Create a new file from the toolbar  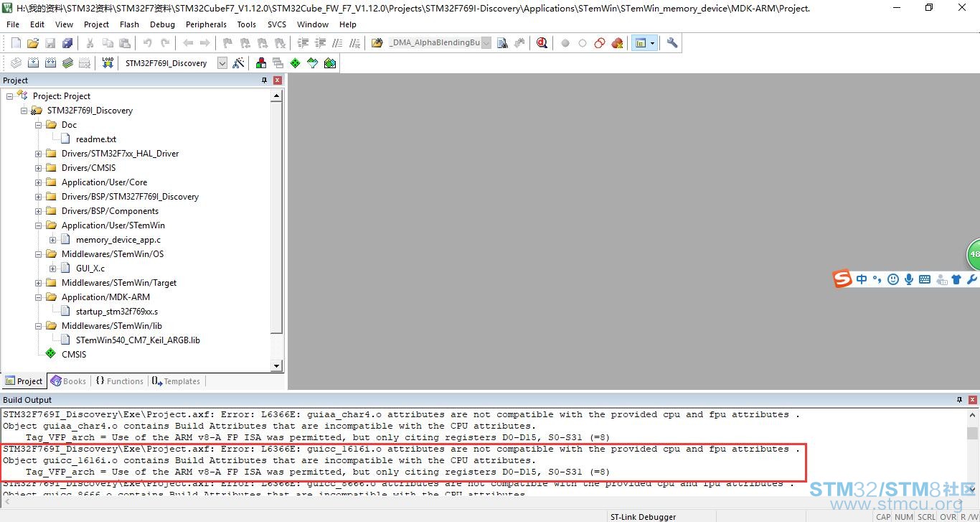tap(16, 43)
